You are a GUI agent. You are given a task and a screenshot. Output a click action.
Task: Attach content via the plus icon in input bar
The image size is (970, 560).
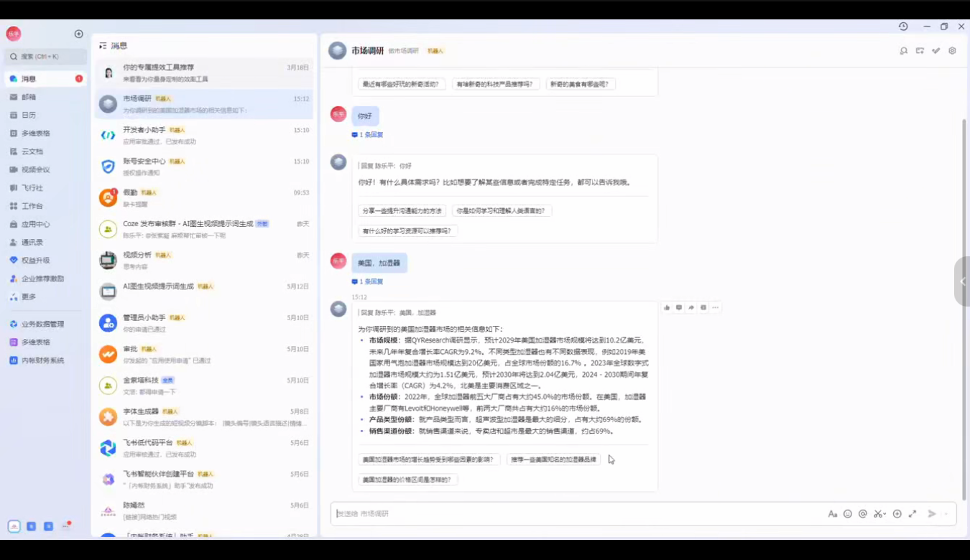pos(897,514)
